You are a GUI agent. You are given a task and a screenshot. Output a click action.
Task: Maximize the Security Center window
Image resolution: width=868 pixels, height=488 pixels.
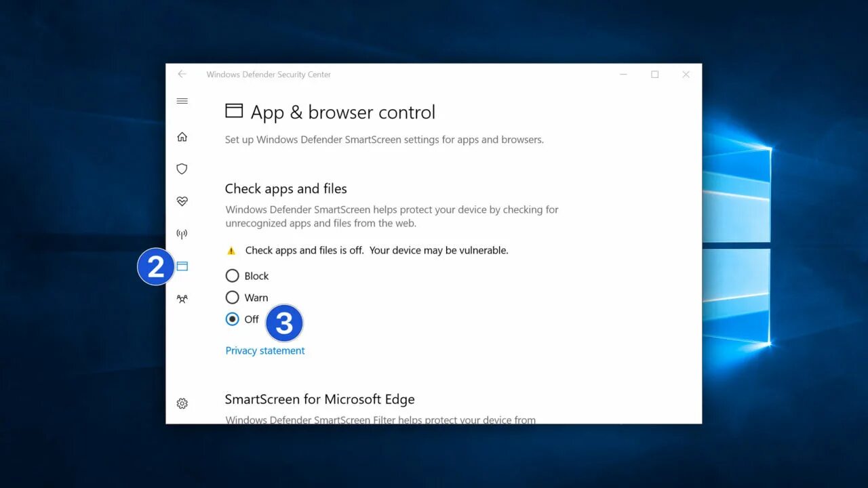(x=654, y=75)
